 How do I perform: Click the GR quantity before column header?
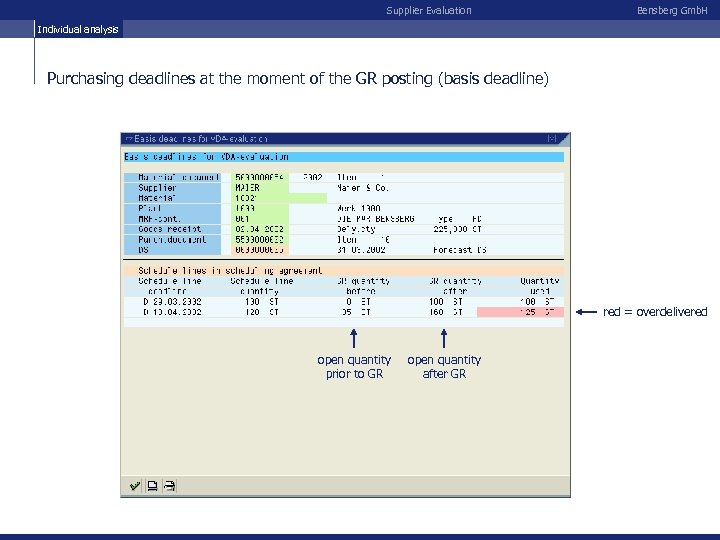pyautogui.click(x=363, y=286)
